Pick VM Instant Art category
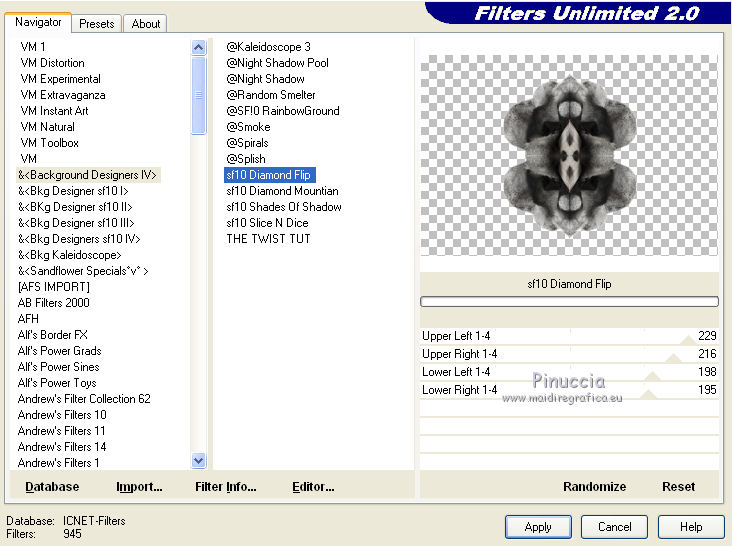 point(54,111)
